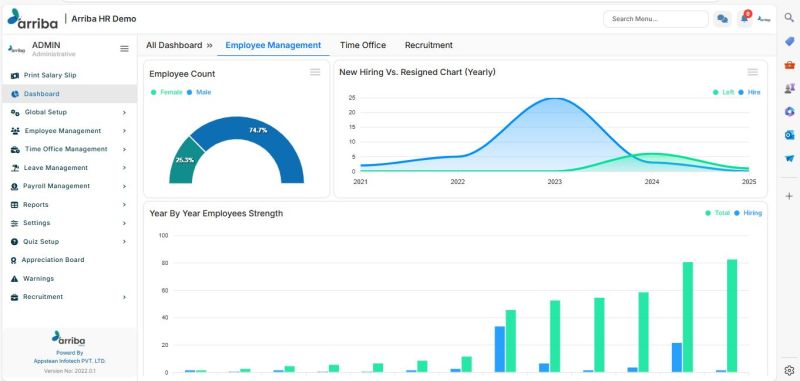Click the Leave Management umbrella icon

(15, 168)
